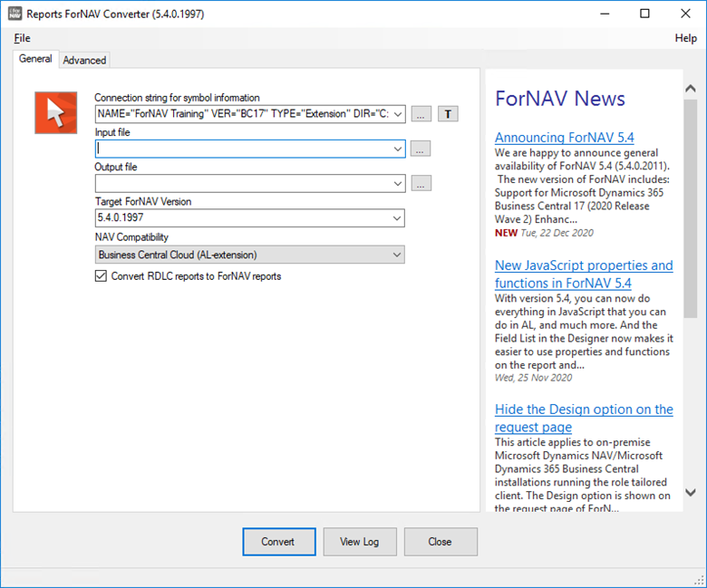Open the File menu
Viewport: 707px width, 588px height.
point(22,38)
